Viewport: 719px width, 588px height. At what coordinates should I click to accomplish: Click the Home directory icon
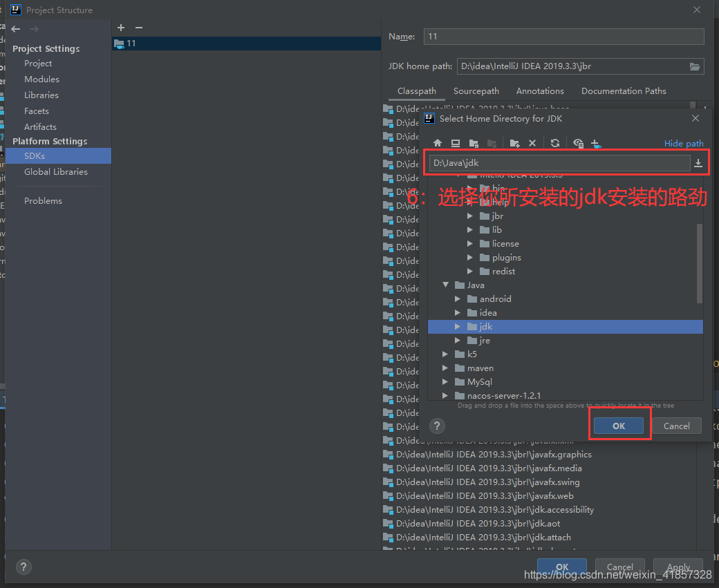pos(438,143)
